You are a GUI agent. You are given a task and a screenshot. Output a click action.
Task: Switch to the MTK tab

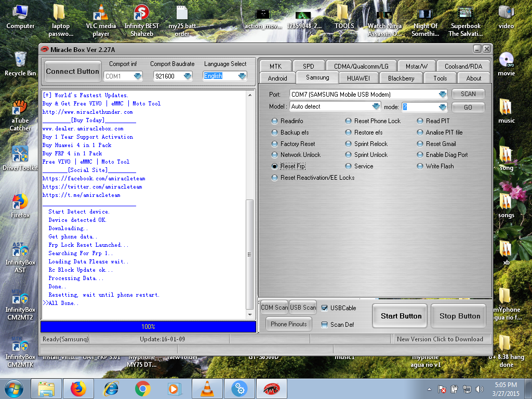click(x=275, y=66)
